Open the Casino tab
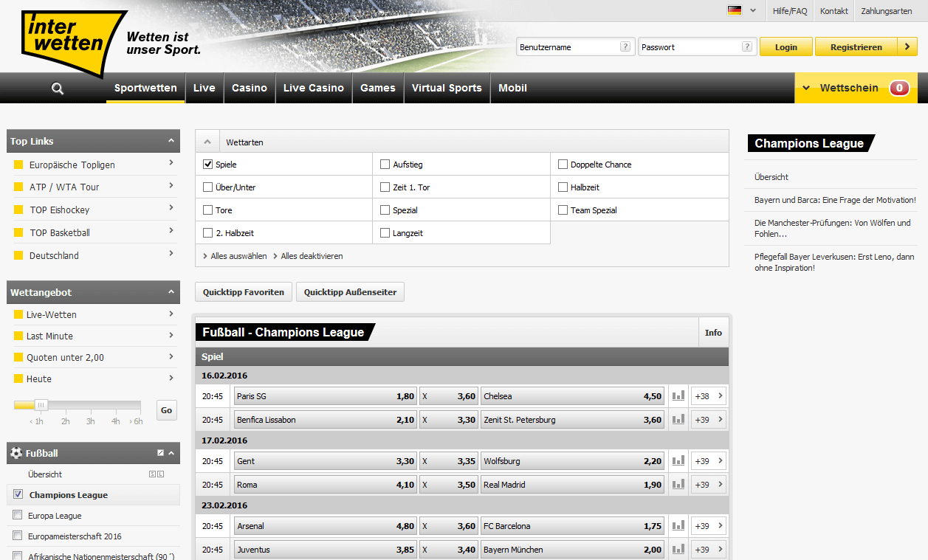The image size is (928, 560). (250, 88)
